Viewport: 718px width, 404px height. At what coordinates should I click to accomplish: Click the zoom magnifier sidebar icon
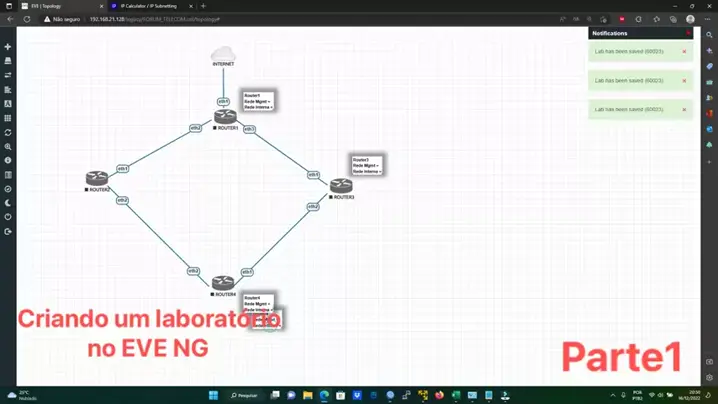[x=8, y=146]
